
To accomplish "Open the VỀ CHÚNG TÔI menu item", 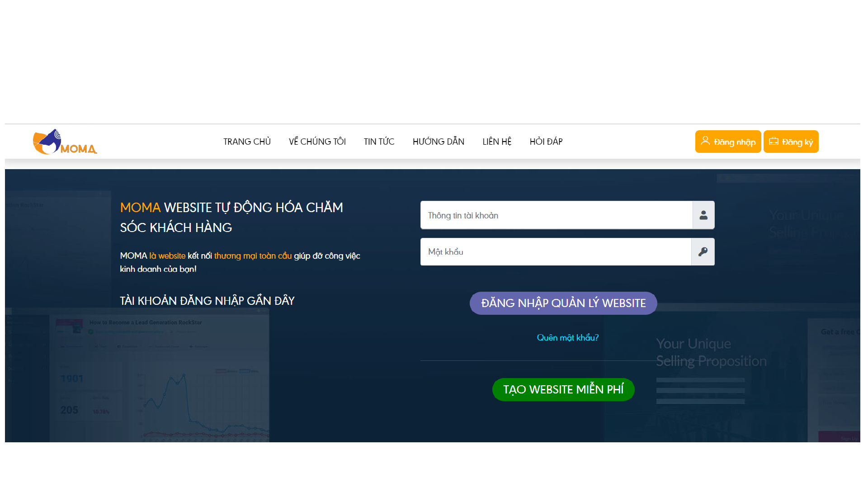I will [317, 142].
